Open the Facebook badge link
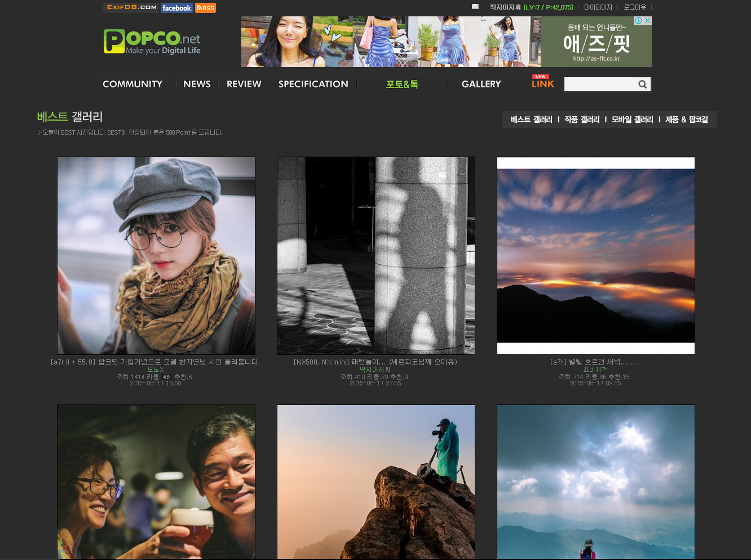Screen dimensions: 751x560 (176, 8)
